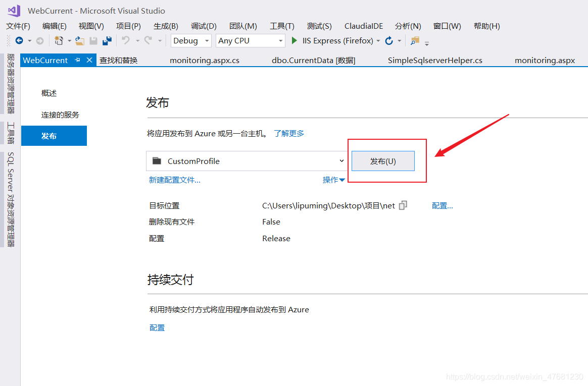Click the Visual Studio logo icon

(x=14, y=11)
